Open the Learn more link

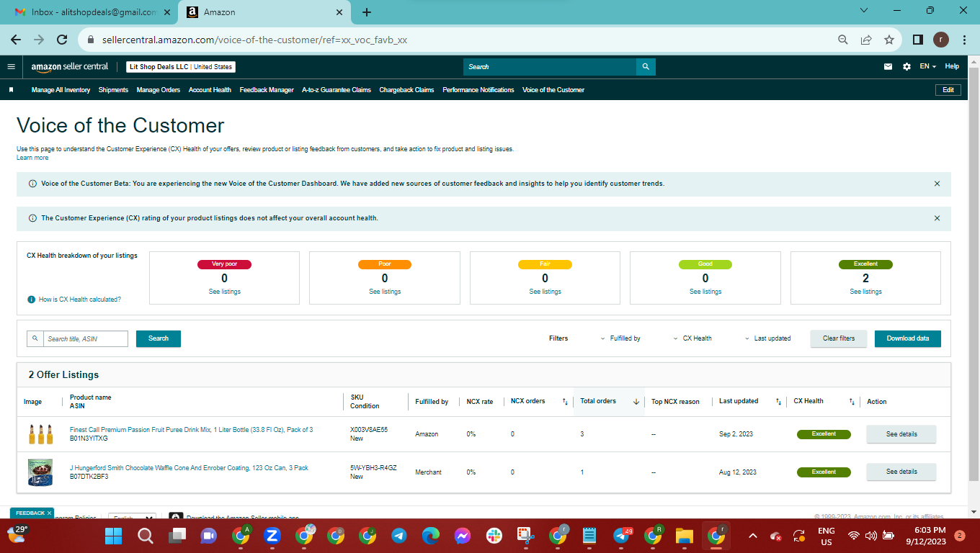[32, 158]
